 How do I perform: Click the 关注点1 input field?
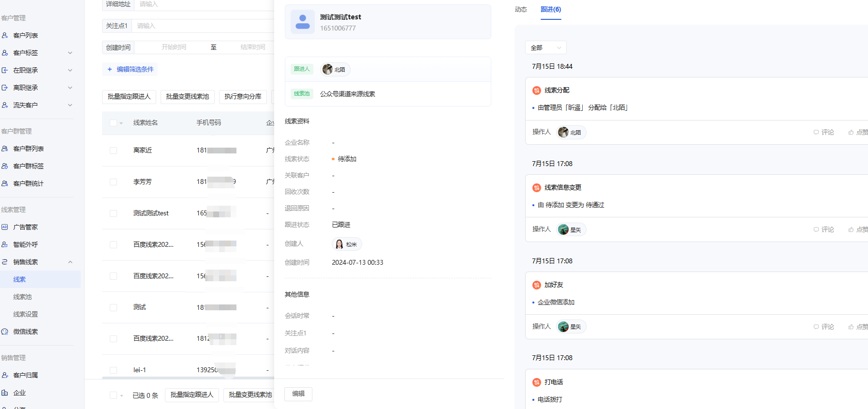(203, 26)
